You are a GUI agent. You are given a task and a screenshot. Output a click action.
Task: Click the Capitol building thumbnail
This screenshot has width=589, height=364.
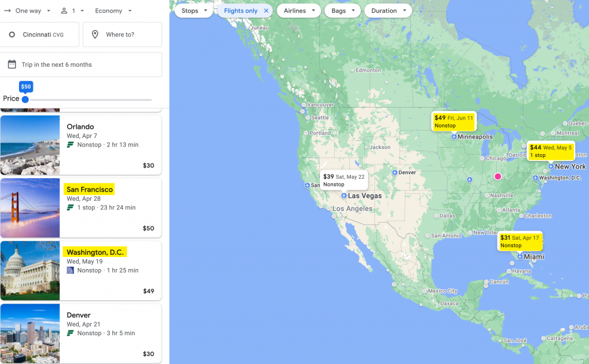30,270
